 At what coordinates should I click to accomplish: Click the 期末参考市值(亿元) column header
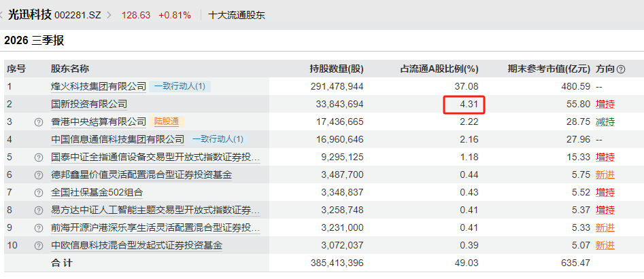(549, 69)
